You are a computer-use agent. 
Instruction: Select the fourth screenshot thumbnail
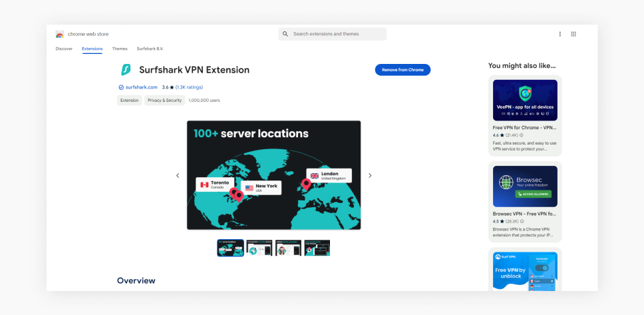point(317,248)
